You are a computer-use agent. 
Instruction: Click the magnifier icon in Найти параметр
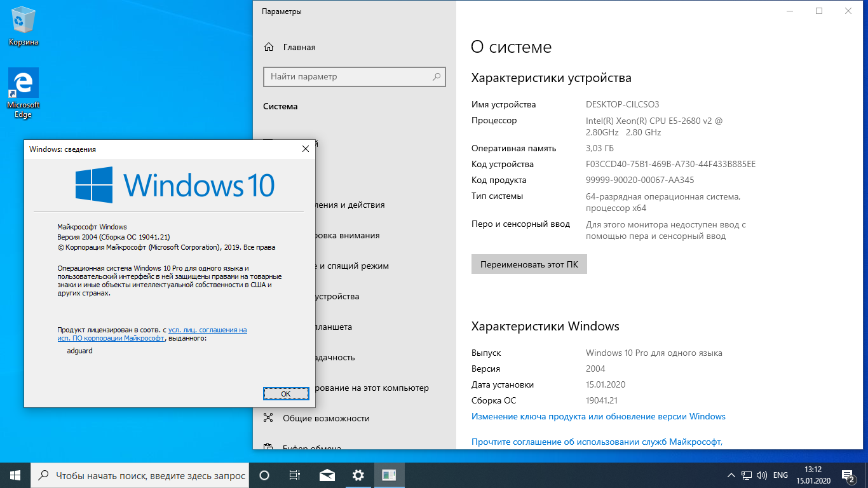click(x=437, y=77)
